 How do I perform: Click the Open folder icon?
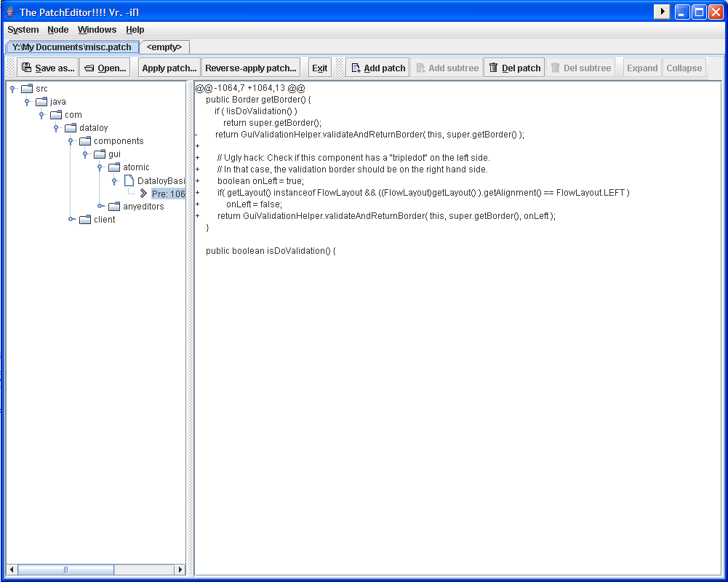pos(89,68)
